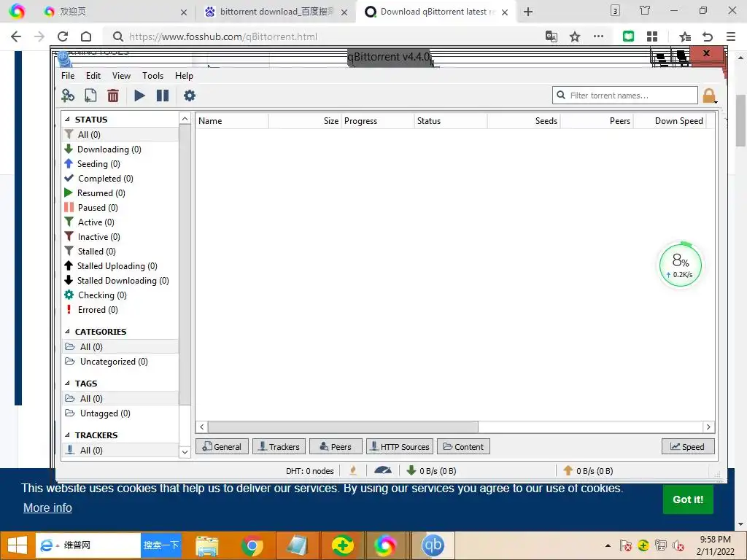The width and height of the screenshot is (747, 560).
Task: Click the Filter torrent names search field
Action: [625, 96]
